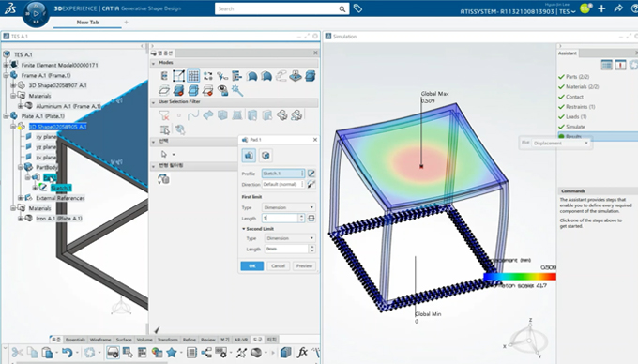Switch to the Wireframe toolbar tab
The height and width of the screenshot is (364, 638).
click(x=100, y=340)
